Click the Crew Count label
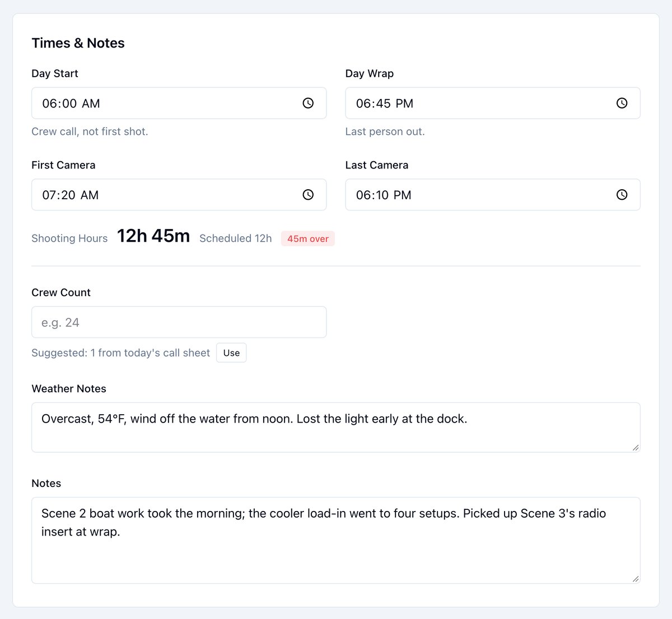Screen dimensions: 672x619 coord(61,293)
